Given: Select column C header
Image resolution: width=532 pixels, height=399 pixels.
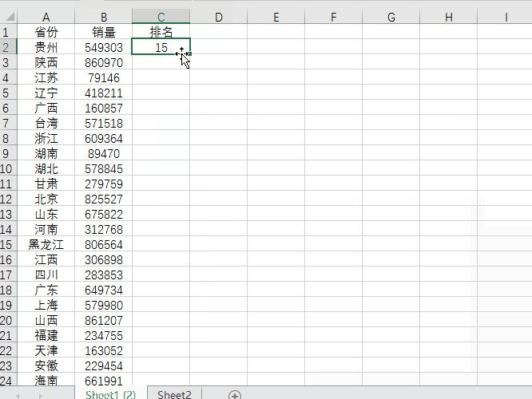Looking at the screenshot, I should 161,17.
